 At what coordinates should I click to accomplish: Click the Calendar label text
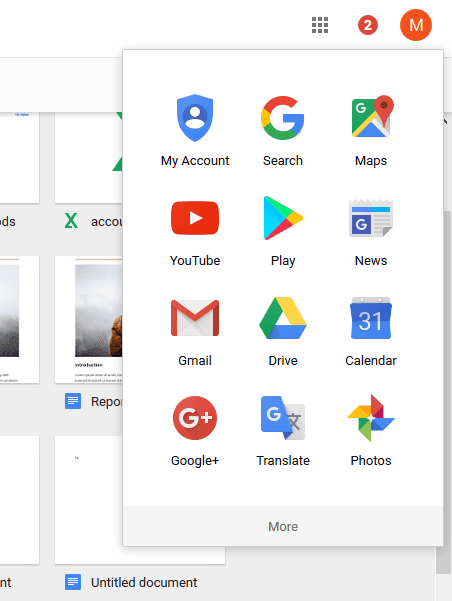coord(371,360)
